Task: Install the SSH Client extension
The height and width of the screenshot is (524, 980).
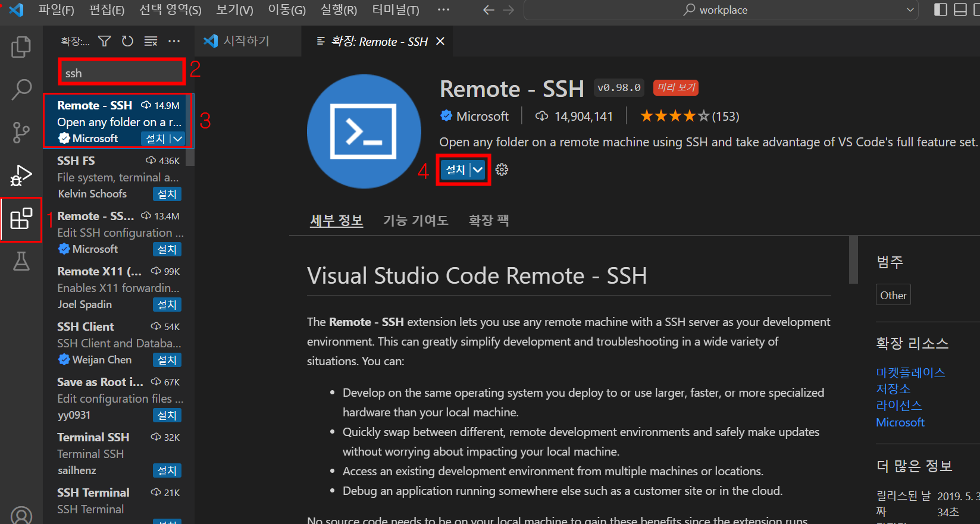Action: click(x=167, y=360)
